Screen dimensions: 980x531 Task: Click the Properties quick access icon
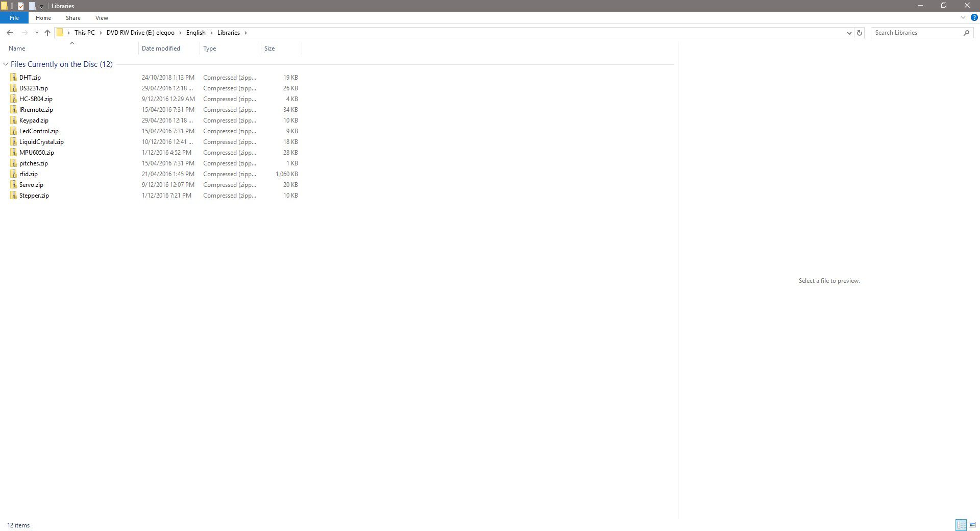coord(21,6)
